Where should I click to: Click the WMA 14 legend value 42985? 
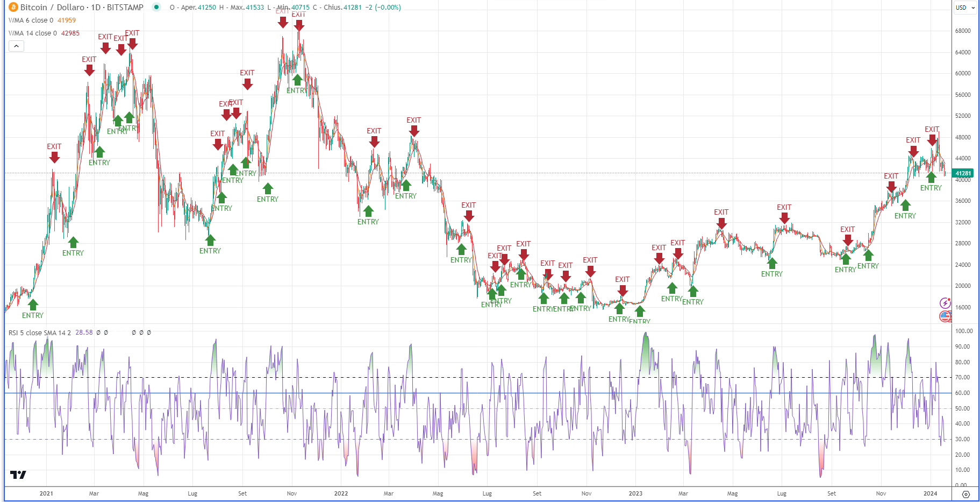70,33
